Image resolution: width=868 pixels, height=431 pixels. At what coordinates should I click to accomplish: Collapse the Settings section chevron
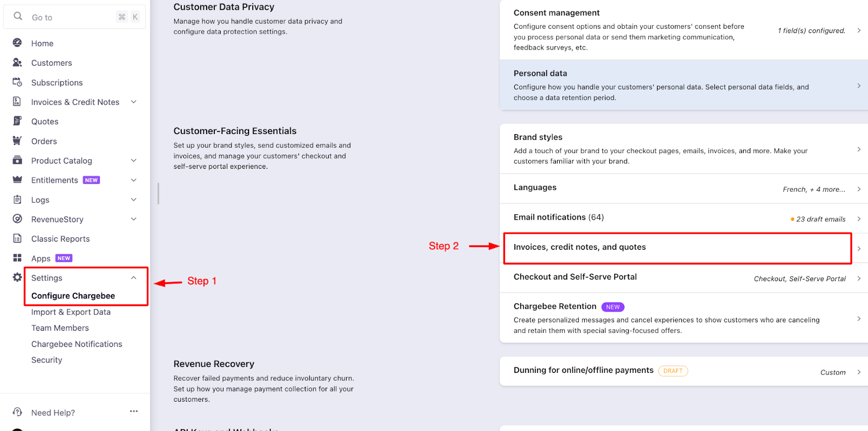click(134, 278)
